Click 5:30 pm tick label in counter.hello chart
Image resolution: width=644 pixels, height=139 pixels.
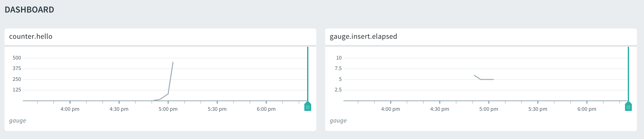tap(217, 109)
